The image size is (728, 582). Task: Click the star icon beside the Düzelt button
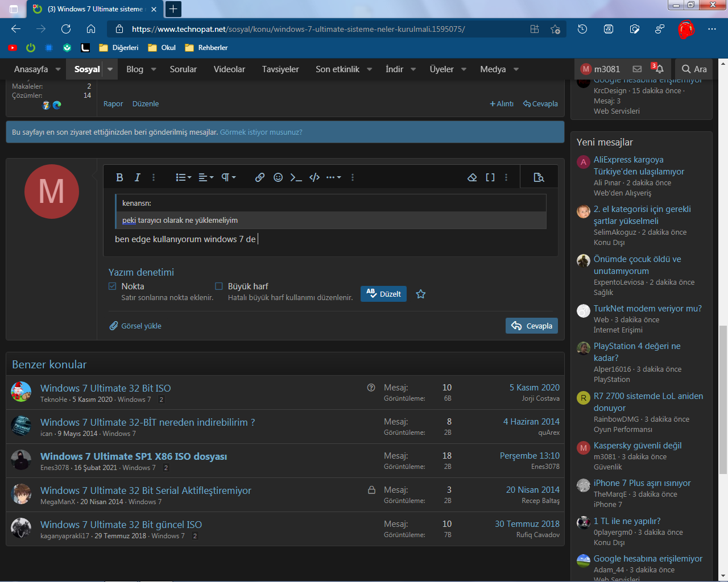421,294
